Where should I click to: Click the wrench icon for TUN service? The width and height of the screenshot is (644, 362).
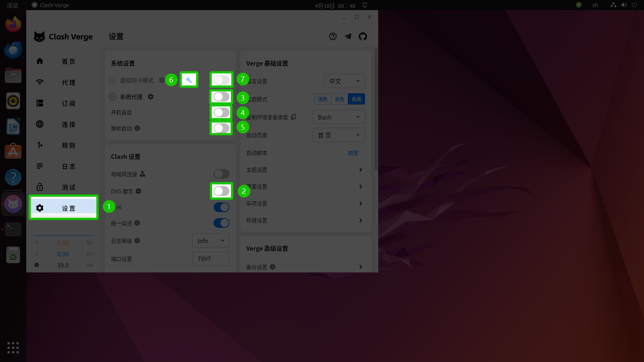pos(189,80)
